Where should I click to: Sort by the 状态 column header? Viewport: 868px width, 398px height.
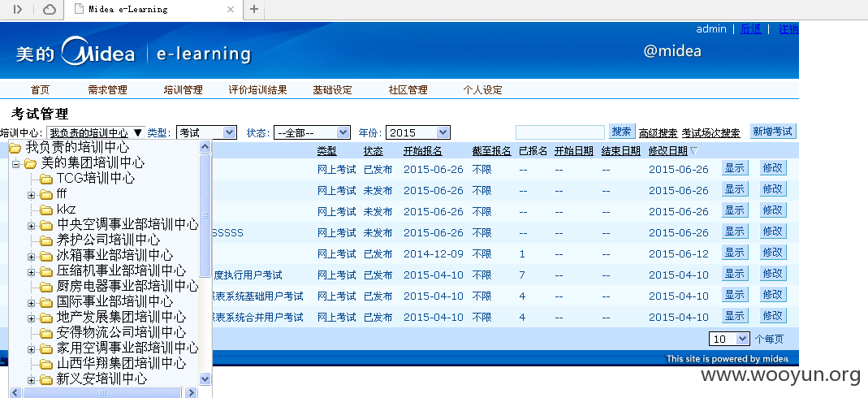pos(374,151)
